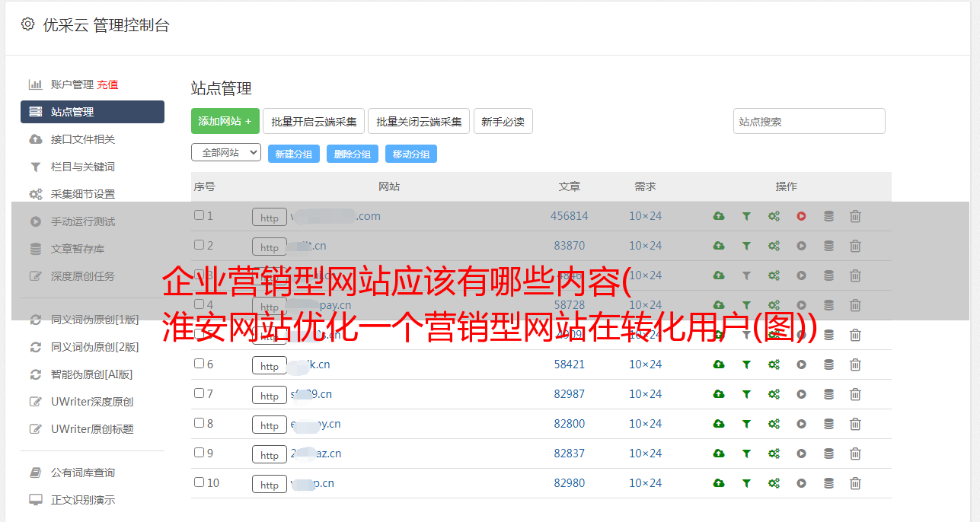
Task: Tick the checkbox for site row 2
Action: tap(199, 245)
